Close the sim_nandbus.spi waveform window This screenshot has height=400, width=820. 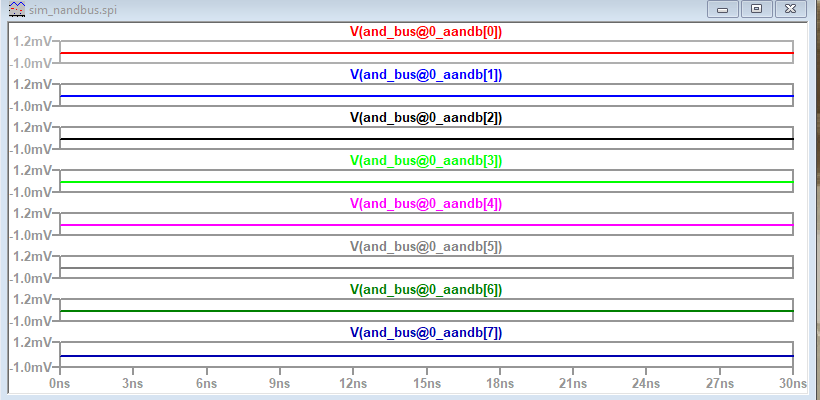(x=791, y=9)
